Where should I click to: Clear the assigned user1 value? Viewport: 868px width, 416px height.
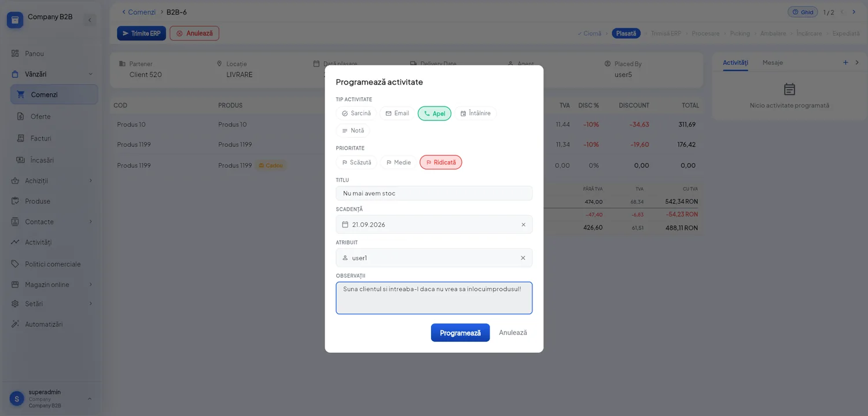523,258
